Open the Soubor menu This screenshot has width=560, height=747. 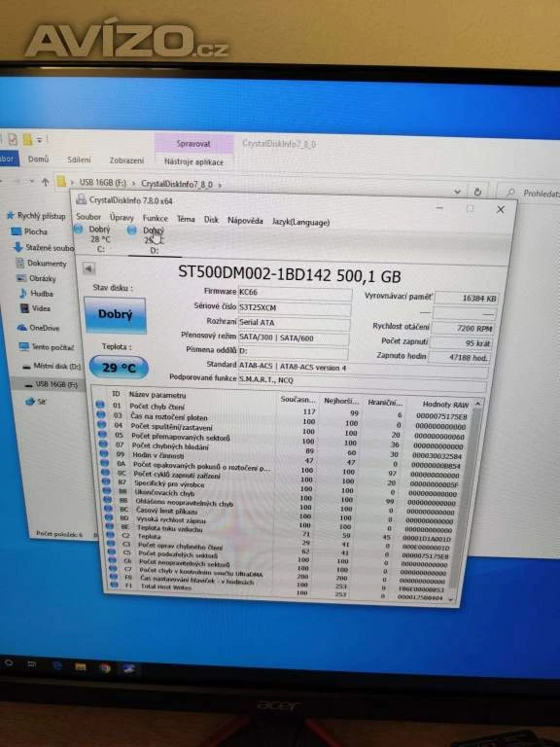(x=88, y=216)
